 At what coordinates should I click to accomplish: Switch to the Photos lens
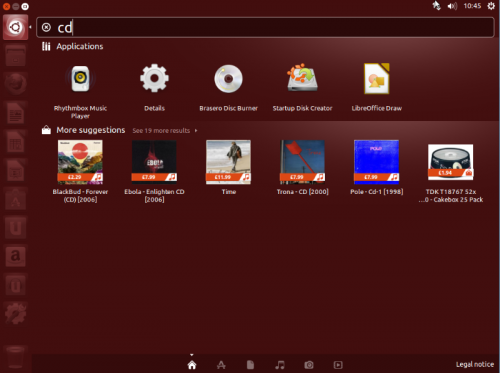309,365
